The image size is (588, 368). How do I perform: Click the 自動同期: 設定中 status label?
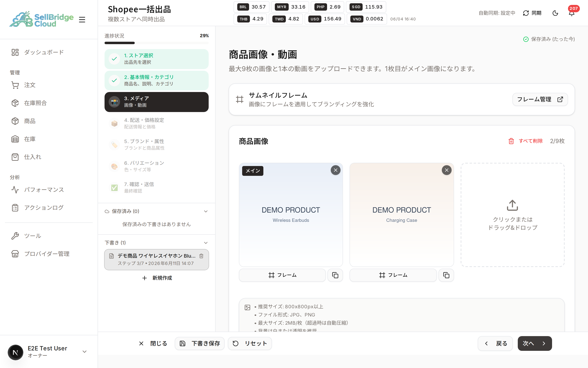click(497, 13)
